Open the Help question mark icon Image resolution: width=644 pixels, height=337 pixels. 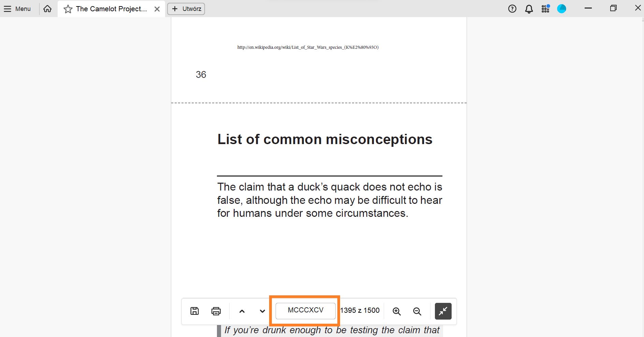pos(512,9)
